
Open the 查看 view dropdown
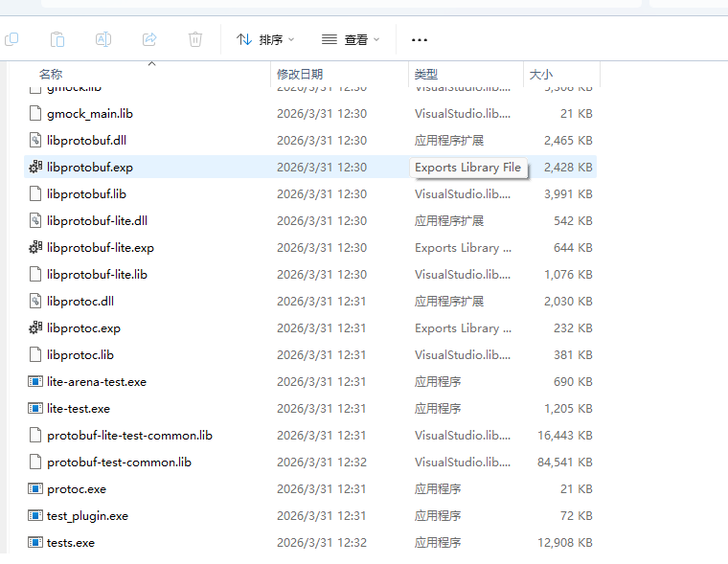[x=351, y=40]
